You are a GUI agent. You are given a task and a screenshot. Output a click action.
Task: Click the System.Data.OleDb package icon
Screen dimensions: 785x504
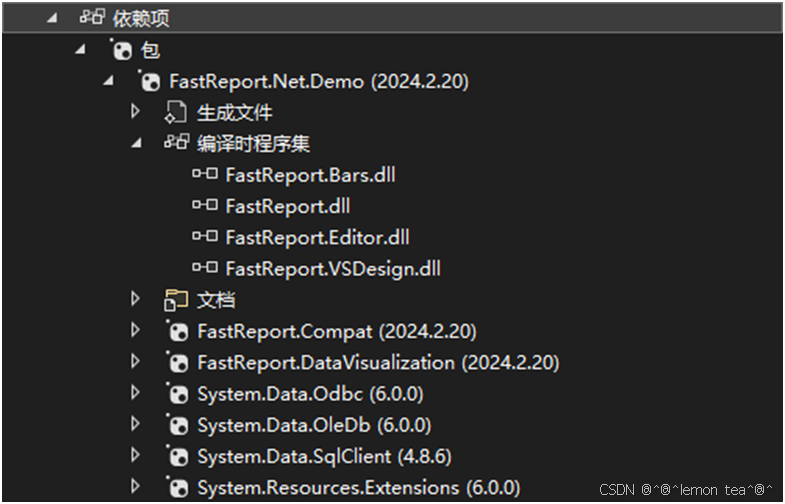click(177, 425)
